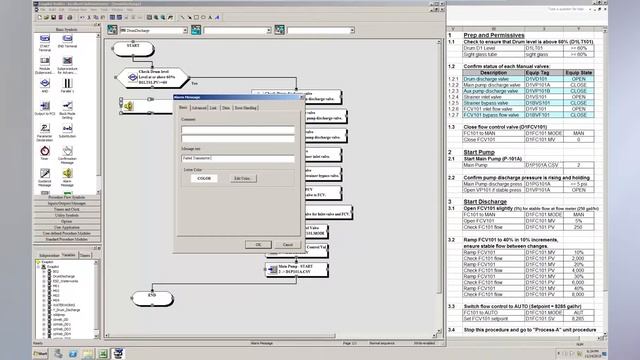Click the first Comment input line
Viewport: 640px width, 360px height.
(238, 130)
